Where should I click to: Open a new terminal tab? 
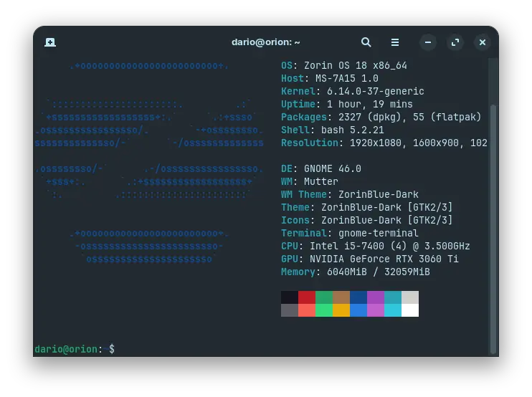50,42
